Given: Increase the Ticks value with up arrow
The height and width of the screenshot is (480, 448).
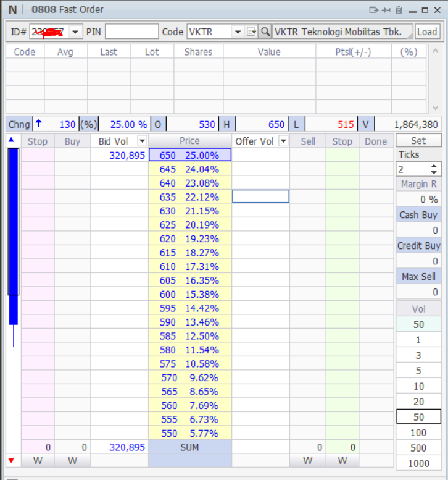Looking at the screenshot, I should pos(434,166).
